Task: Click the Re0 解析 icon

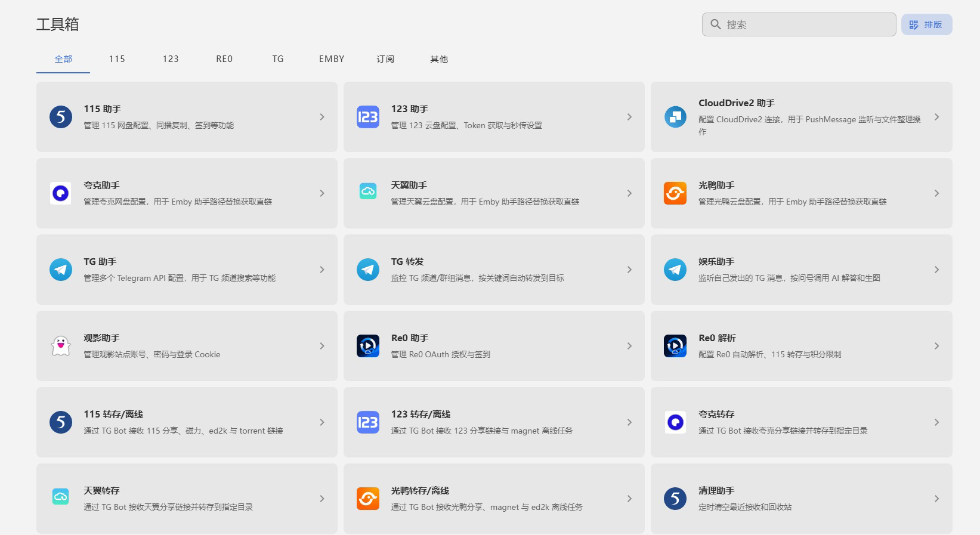Action: coord(675,346)
